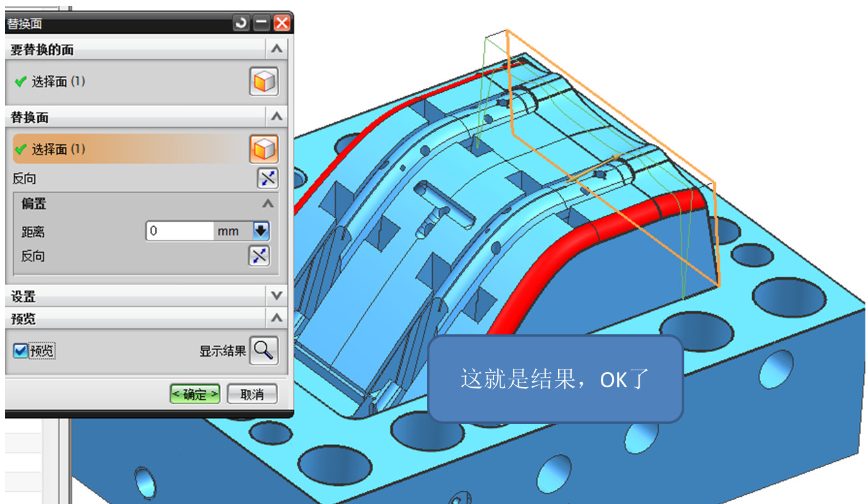Screen dimensions: 866x504
Task: Open the 距离 mm dropdown arrow
Action: coord(261,231)
